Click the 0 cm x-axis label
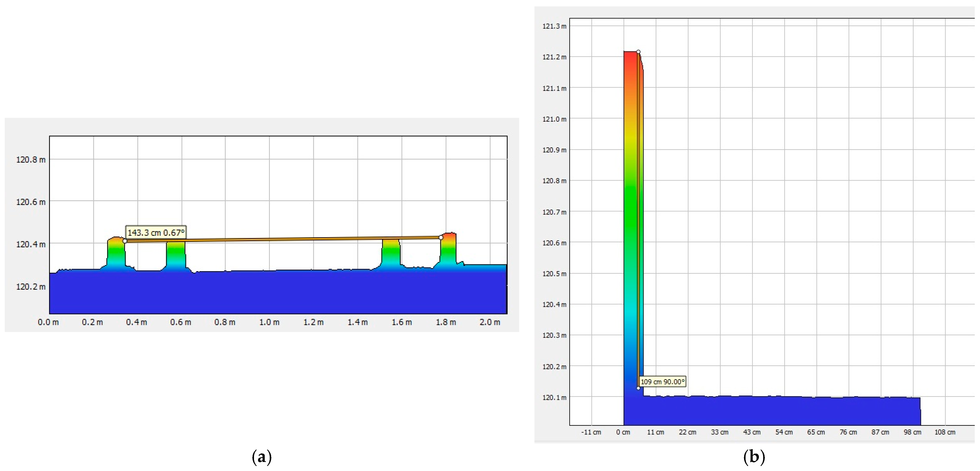 [x=623, y=432]
